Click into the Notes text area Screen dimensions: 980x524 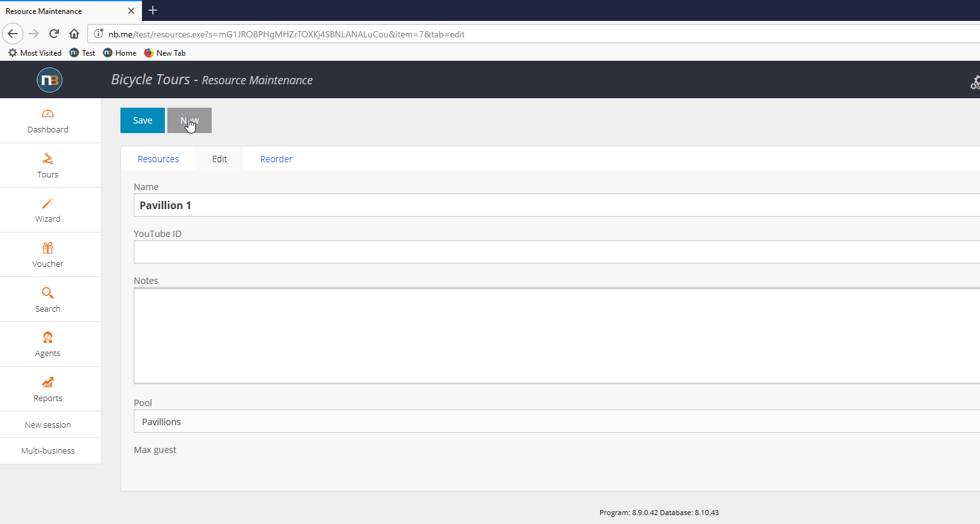pos(557,336)
